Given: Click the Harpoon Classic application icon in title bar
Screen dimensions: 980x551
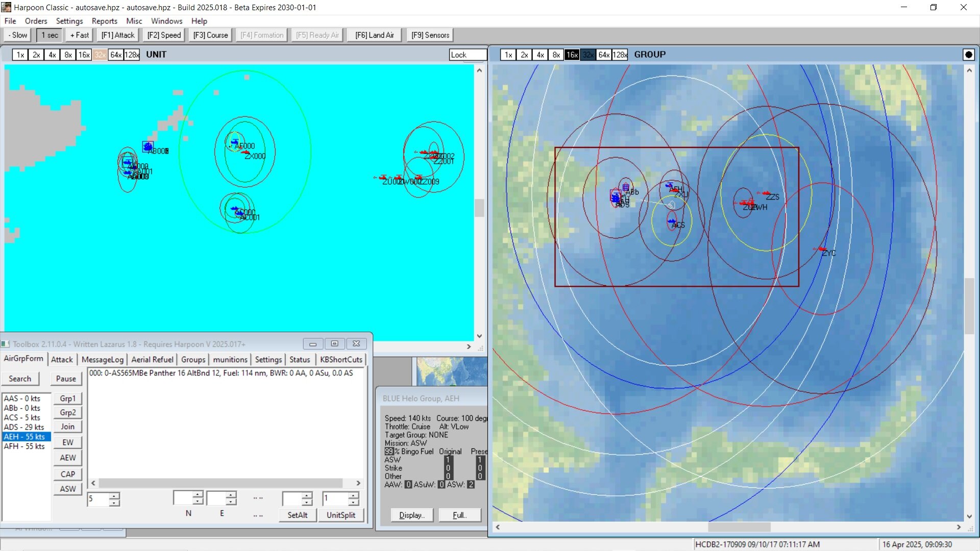Looking at the screenshot, I should point(6,7).
